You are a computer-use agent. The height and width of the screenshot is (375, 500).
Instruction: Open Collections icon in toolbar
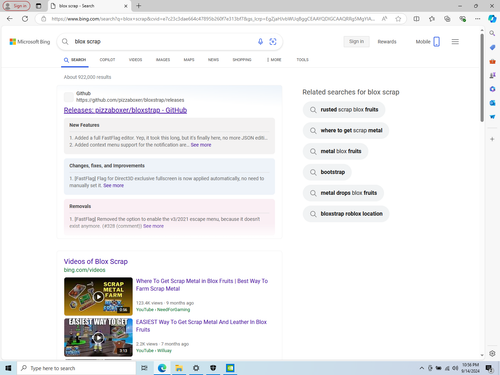click(x=447, y=19)
